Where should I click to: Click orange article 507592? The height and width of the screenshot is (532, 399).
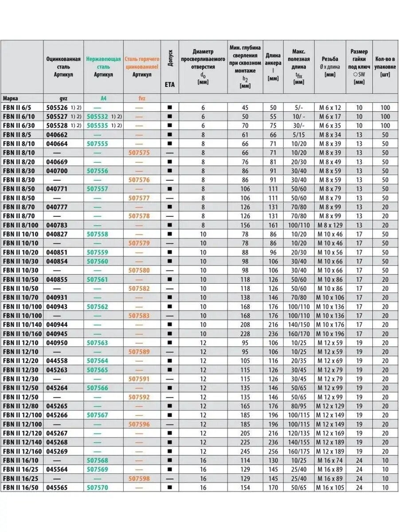pyautogui.click(x=139, y=397)
